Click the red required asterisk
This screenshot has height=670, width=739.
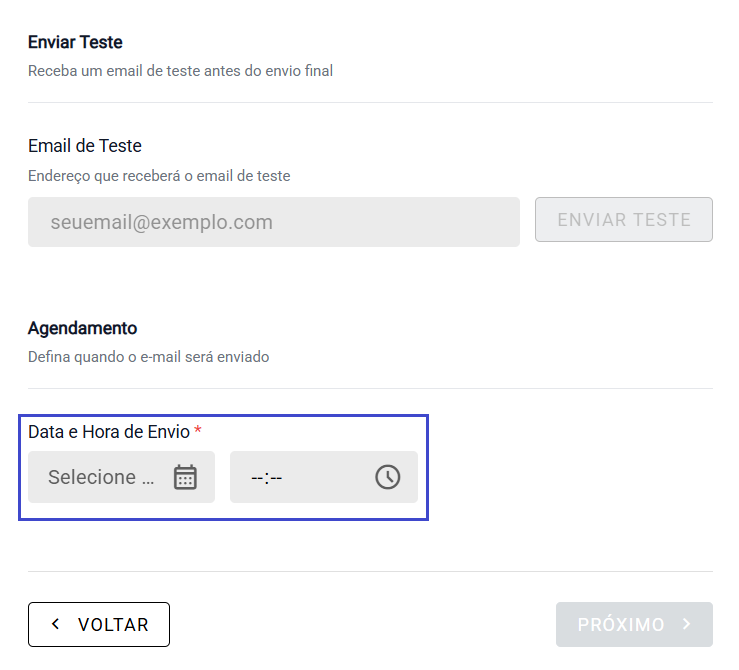[x=198, y=431]
